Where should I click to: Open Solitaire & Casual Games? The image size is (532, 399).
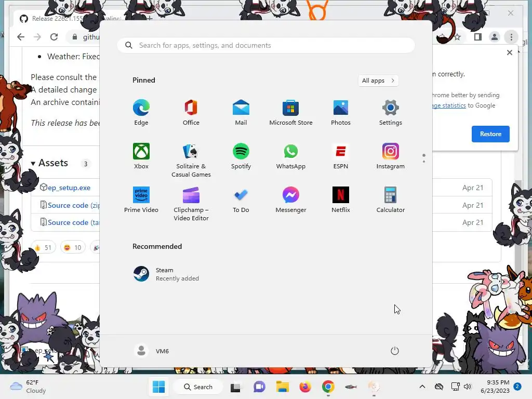click(x=191, y=160)
